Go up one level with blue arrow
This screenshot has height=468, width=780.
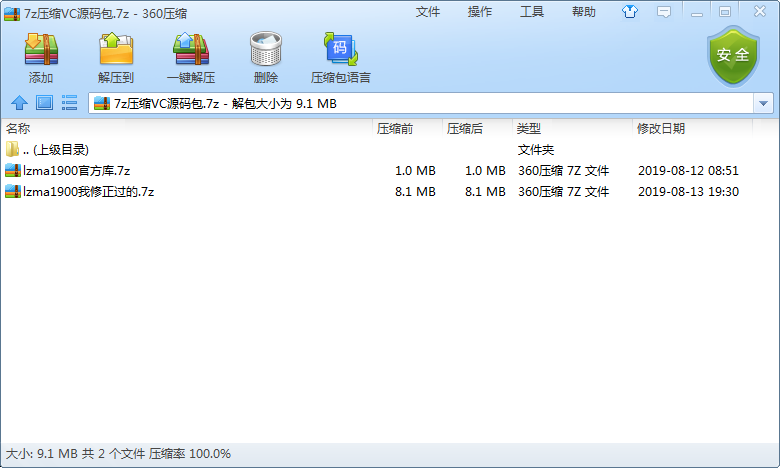click(19, 103)
